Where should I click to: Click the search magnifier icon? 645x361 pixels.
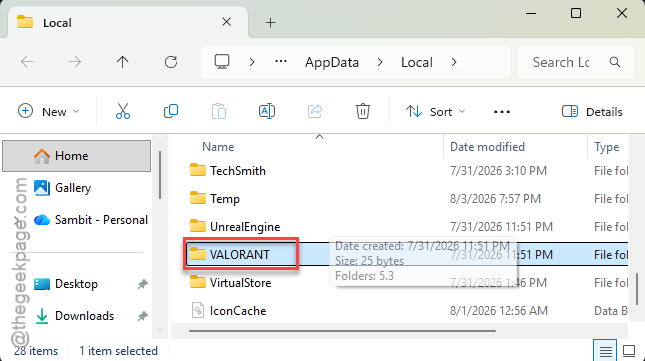click(x=615, y=62)
